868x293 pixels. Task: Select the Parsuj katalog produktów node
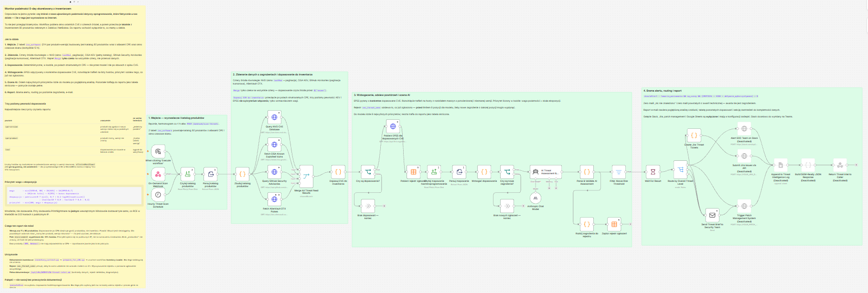coord(211,174)
